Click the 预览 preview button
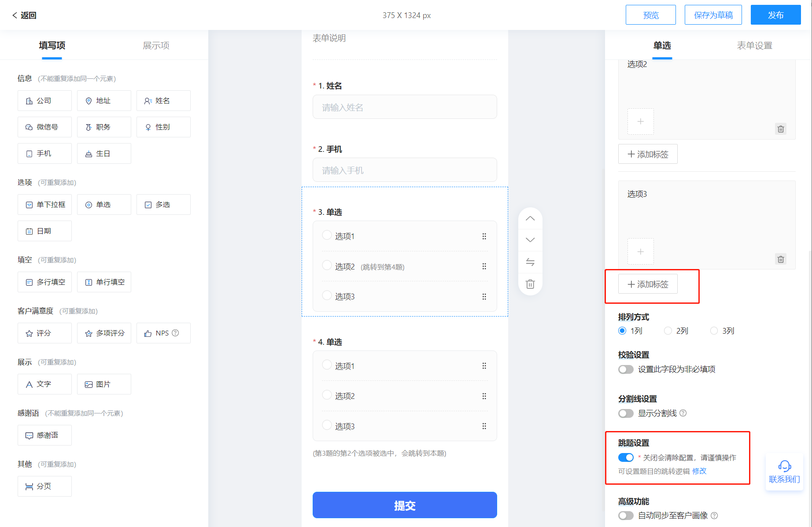The height and width of the screenshot is (527, 812). pyautogui.click(x=651, y=15)
